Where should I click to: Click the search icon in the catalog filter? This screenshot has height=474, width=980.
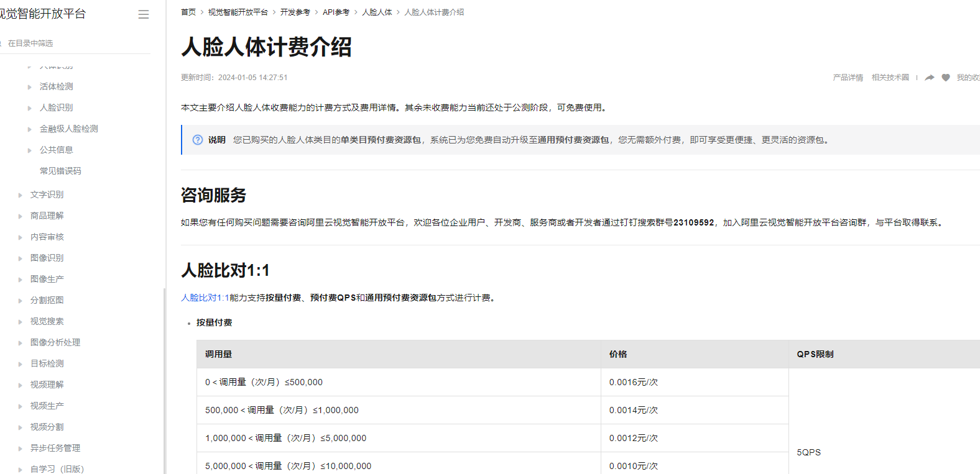[1, 43]
